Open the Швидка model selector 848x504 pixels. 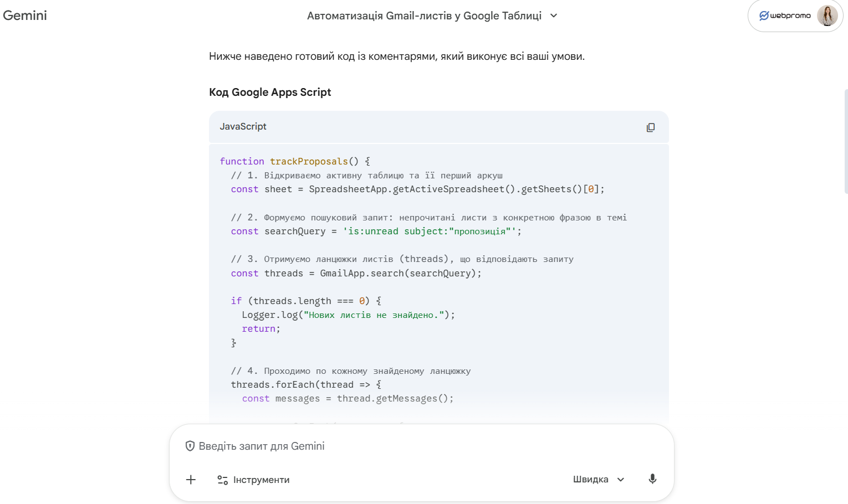tap(599, 480)
